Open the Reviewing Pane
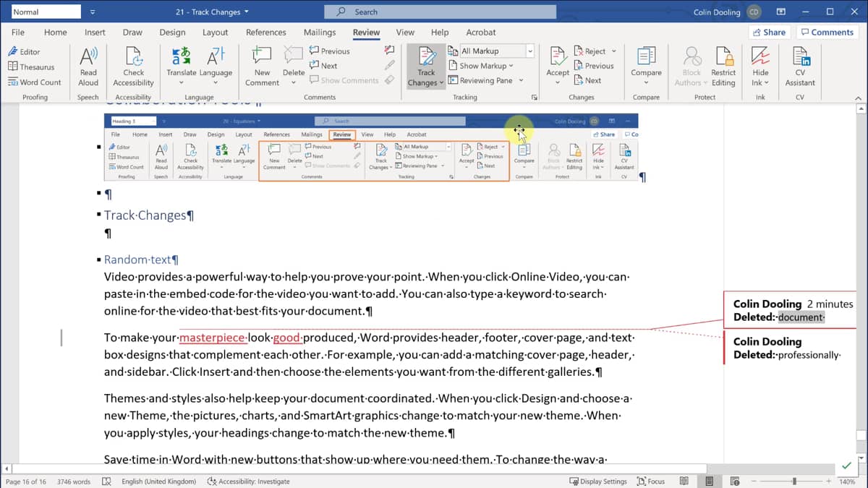868x488 pixels. tap(481, 80)
